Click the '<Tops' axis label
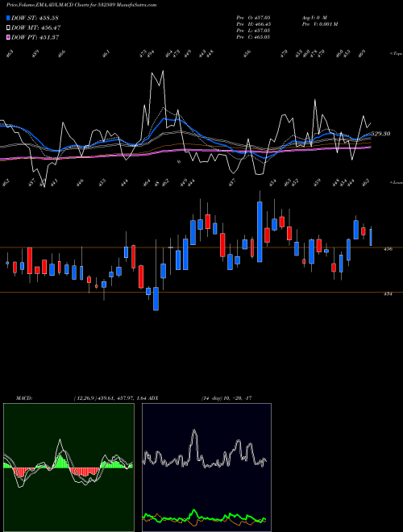403x532 pixels. tap(396, 54)
